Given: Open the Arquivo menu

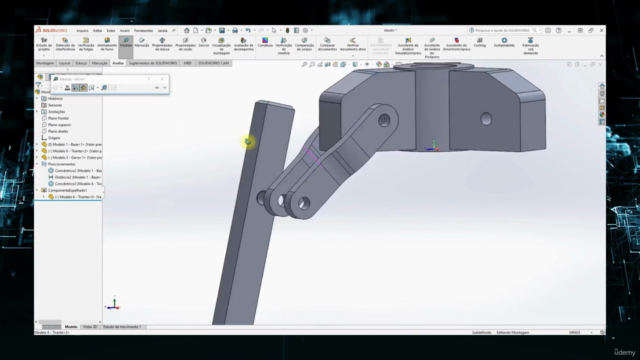Looking at the screenshot, I should click(x=82, y=31).
